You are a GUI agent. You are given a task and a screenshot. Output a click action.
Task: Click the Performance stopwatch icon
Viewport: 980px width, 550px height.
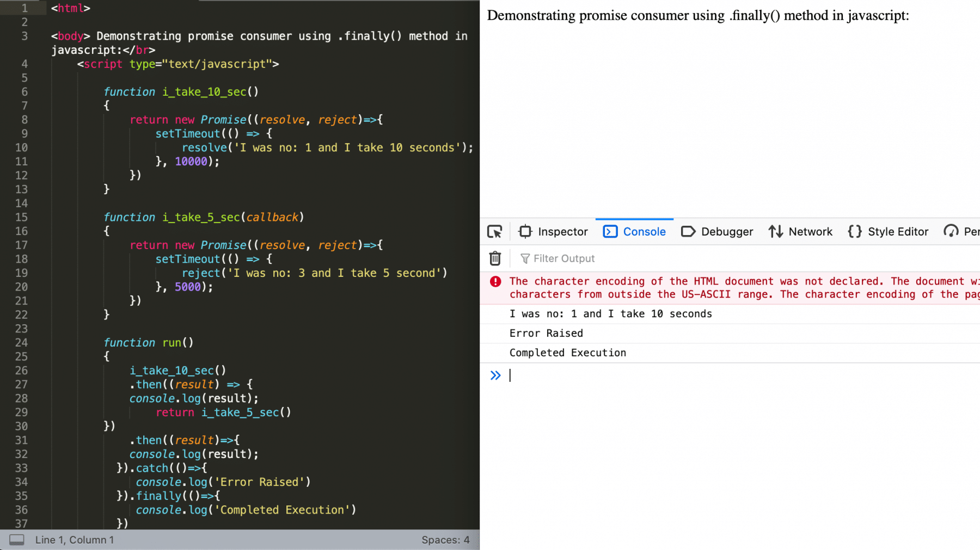pos(952,231)
